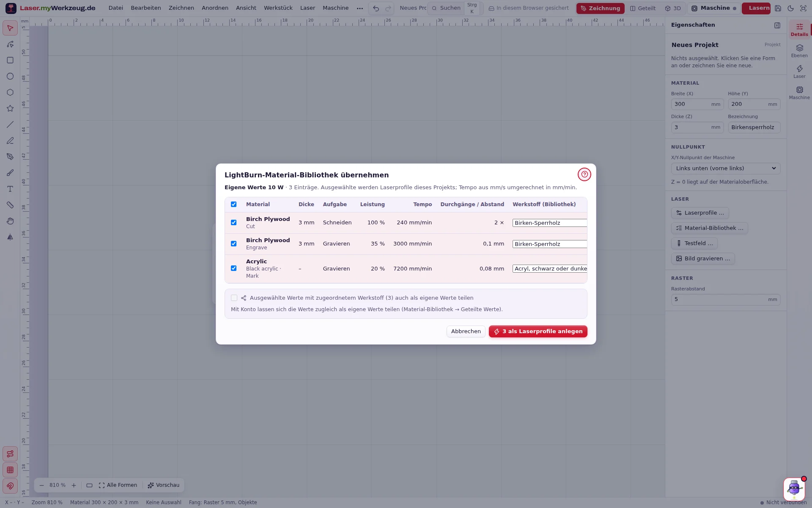The height and width of the screenshot is (508, 812).
Task: Open the Werkstück menu
Action: (x=278, y=8)
